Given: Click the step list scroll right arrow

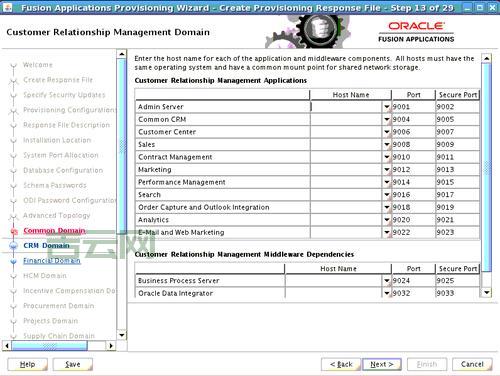Looking at the screenshot, I should [111, 346].
